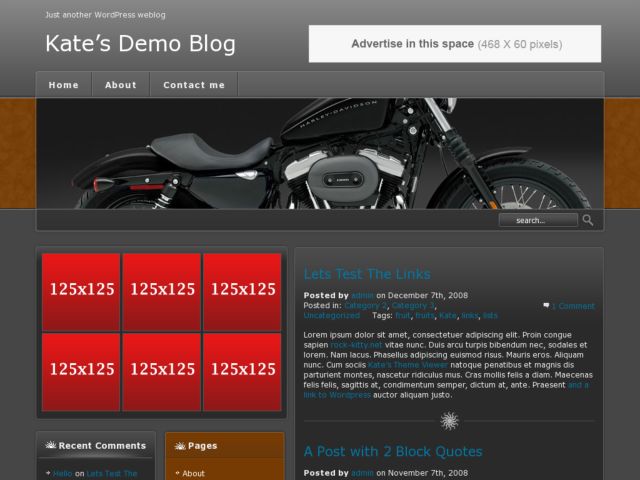
Task: Open the '1 Comment' link
Action: (x=573, y=306)
